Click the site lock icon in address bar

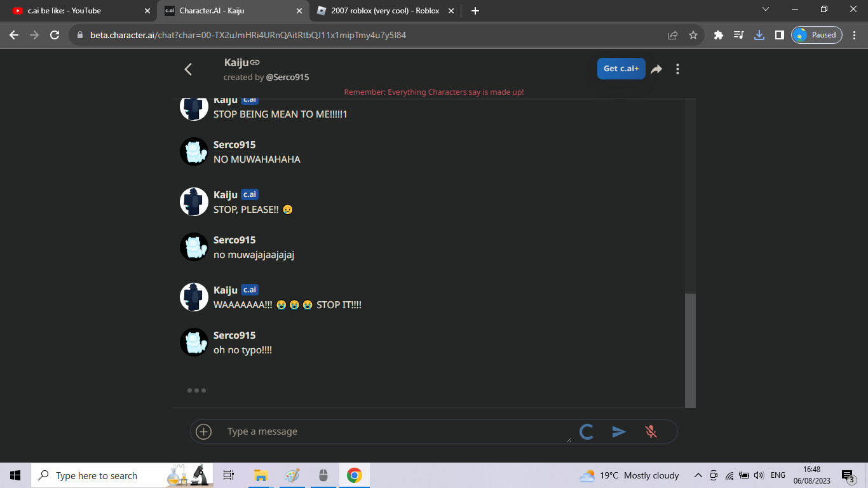(x=80, y=35)
